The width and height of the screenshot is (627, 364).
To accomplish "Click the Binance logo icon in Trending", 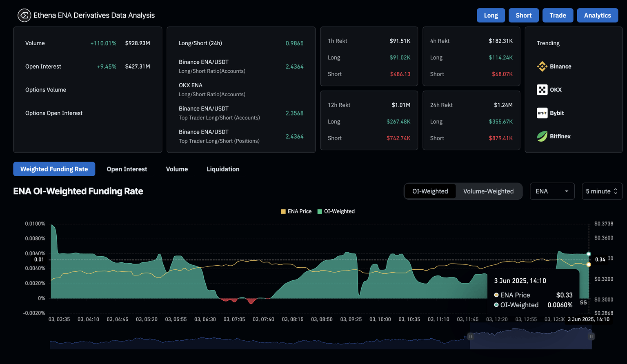I will [x=542, y=67].
